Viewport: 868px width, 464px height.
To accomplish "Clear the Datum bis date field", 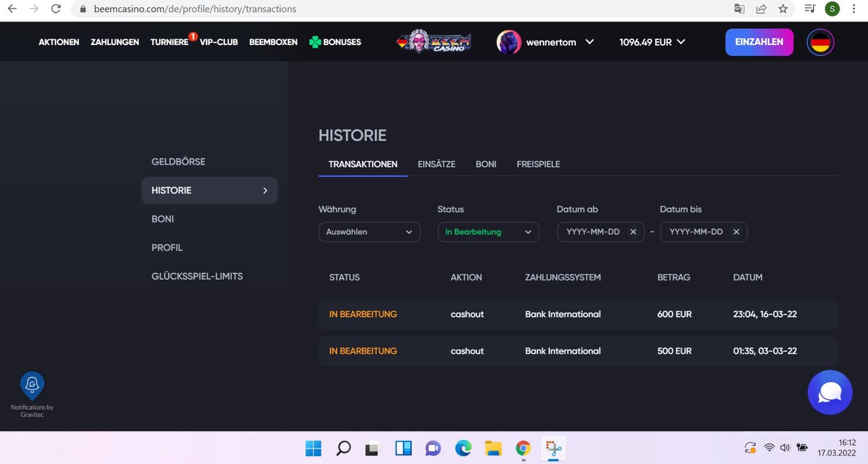I will tap(736, 232).
